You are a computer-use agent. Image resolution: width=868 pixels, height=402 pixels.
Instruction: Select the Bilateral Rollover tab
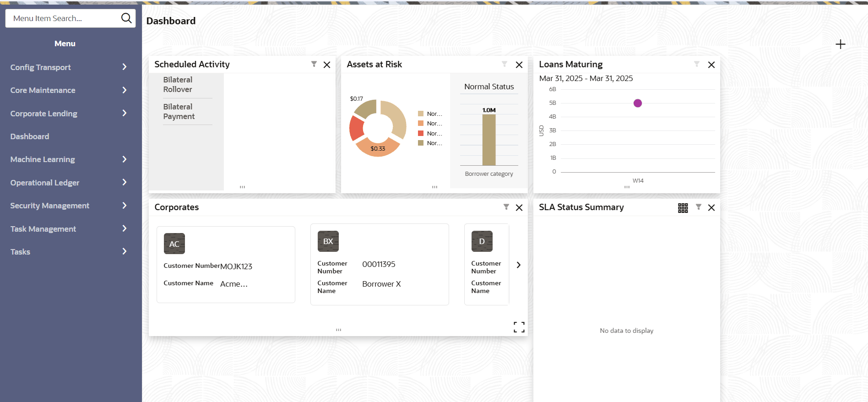tap(178, 85)
